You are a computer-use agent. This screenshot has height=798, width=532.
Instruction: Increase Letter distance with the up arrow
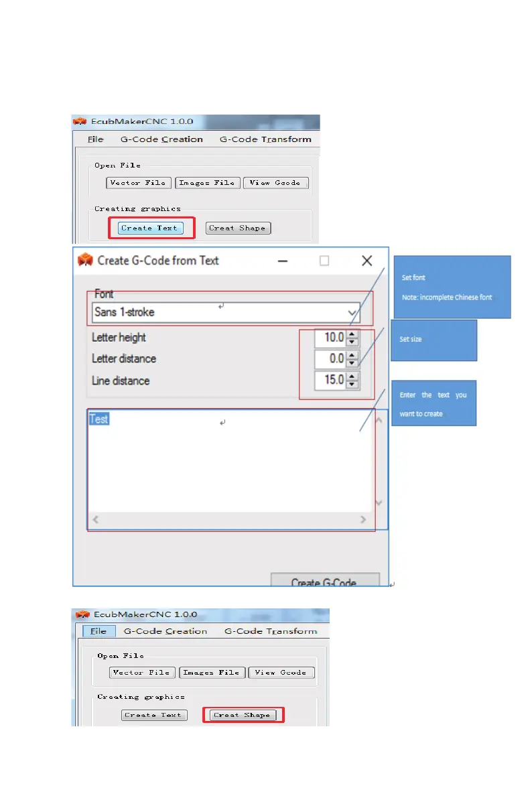(x=352, y=354)
